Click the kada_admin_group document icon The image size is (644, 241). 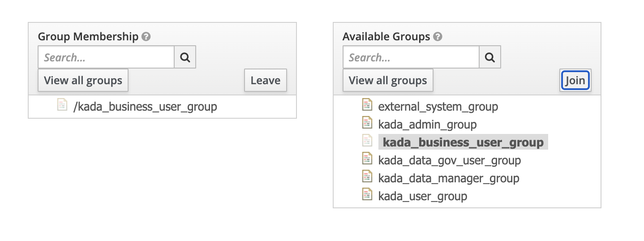[367, 123]
